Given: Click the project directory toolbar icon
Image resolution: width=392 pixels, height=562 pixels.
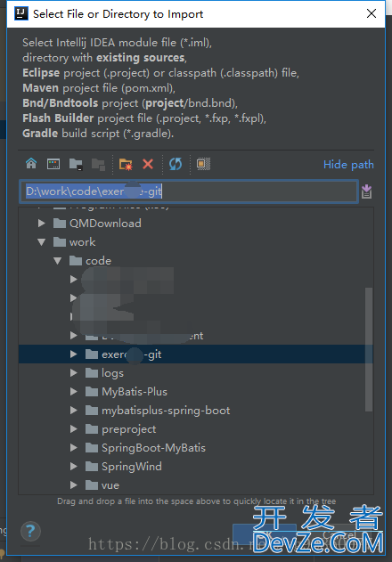Looking at the screenshot, I should (76, 164).
